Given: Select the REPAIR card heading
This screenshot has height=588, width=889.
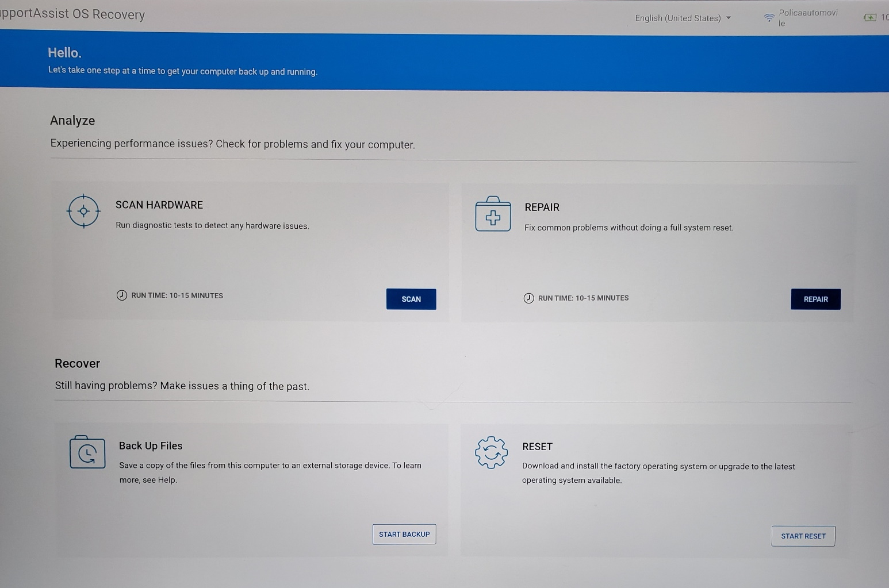Looking at the screenshot, I should point(542,207).
